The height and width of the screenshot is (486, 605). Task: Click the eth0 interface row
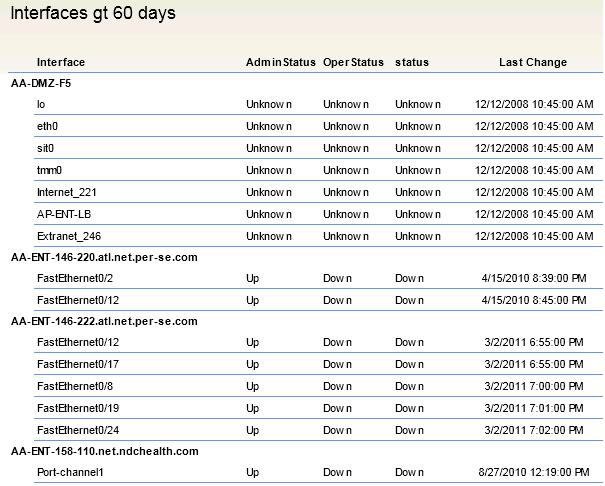coord(318,126)
